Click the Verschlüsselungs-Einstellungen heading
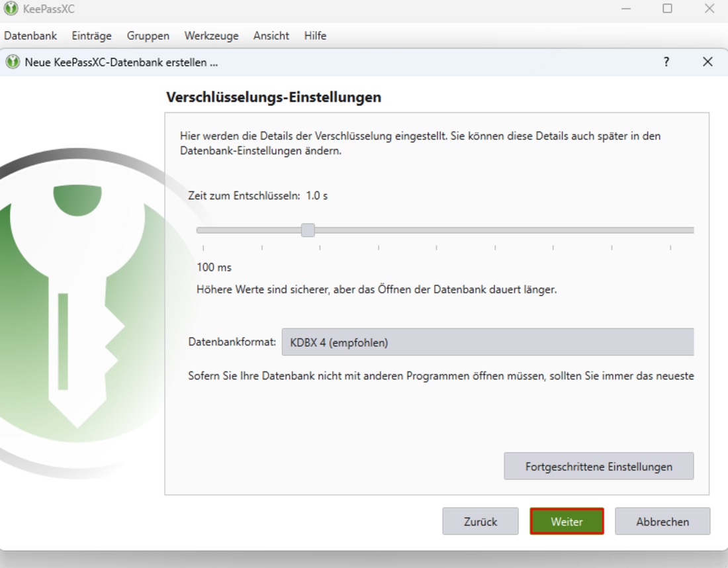This screenshot has height=568, width=728. [274, 97]
